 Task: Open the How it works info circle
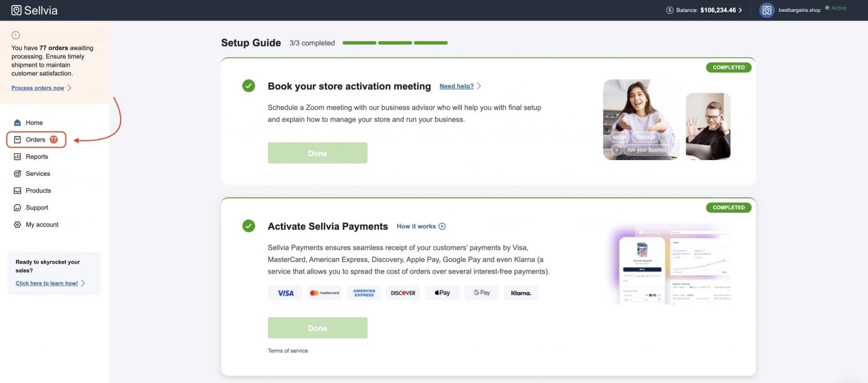coord(442,226)
